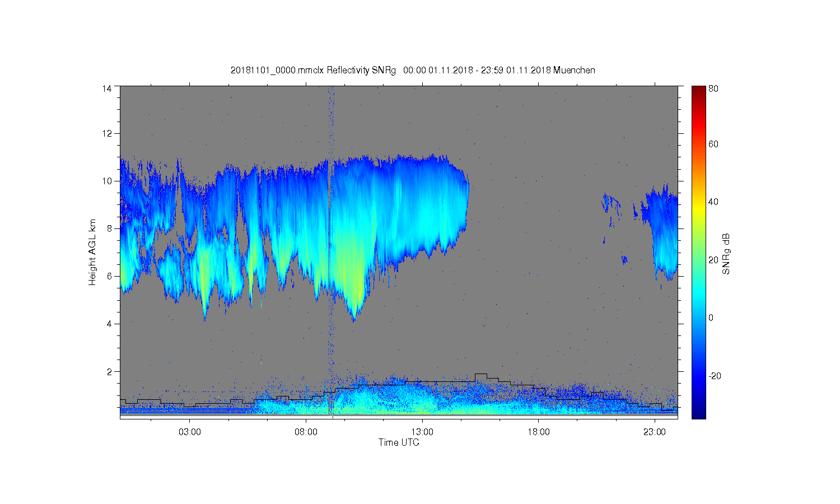This screenshot has height=504, width=840.
Task: Click the colorbar value positive 20
Action: (x=713, y=260)
